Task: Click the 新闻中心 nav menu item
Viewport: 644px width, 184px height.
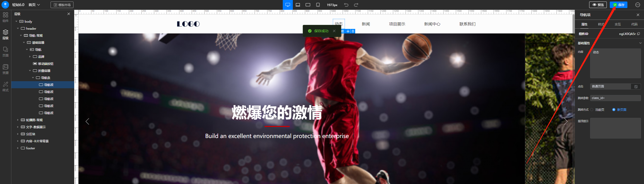Action: pyautogui.click(x=432, y=24)
